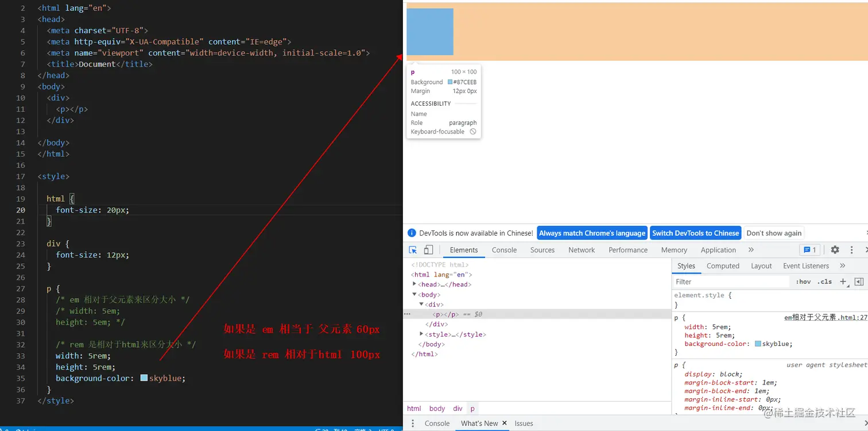868x431 pixels.
Task: Open the issues counter badge showing 1
Action: click(810, 250)
